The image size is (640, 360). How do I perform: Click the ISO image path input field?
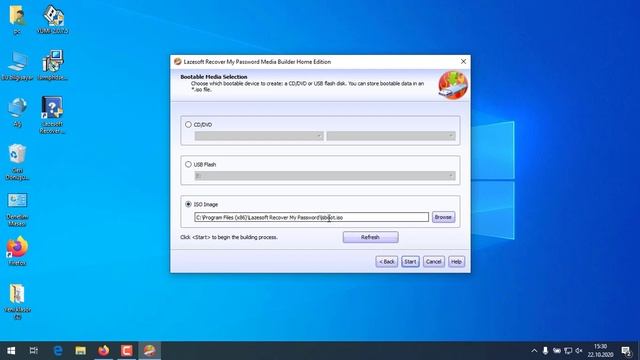311,217
